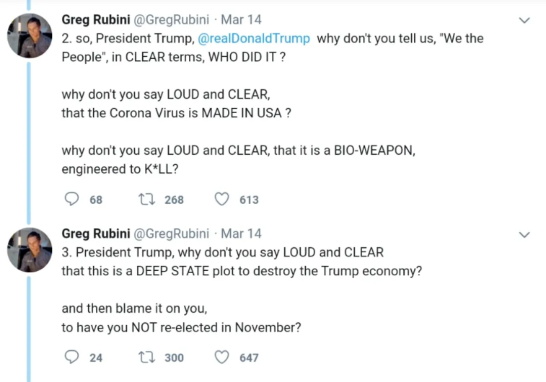The image size is (546, 382).
Task: Like the tweet with 613 likes
Action: (221, 199)
